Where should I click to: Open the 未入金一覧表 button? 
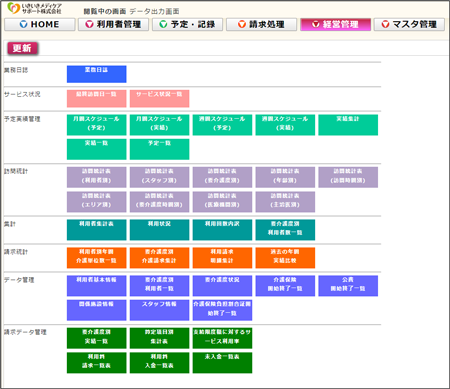tap(222, 363)
